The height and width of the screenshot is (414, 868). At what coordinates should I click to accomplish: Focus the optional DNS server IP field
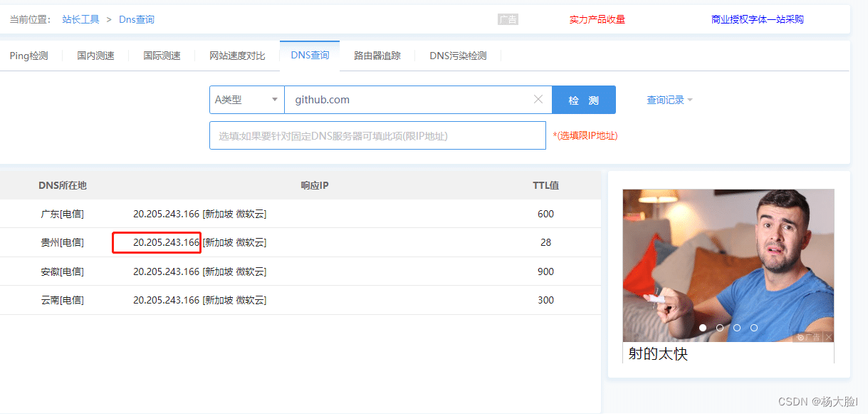tap(377, 135)
